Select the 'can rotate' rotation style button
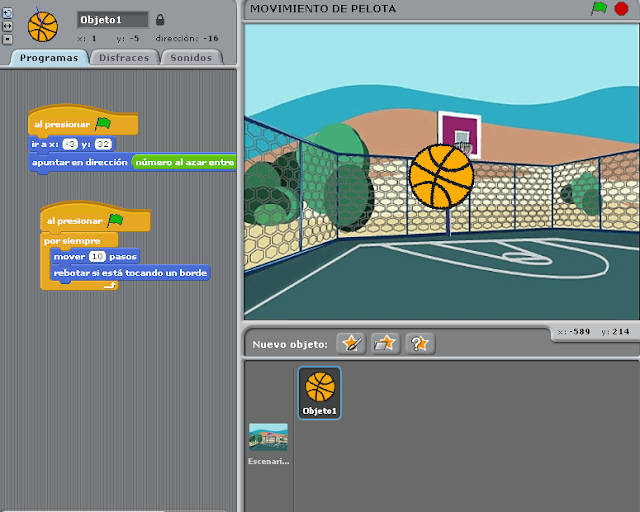Screen dimensions: 640x512 (x=7, y=13)
